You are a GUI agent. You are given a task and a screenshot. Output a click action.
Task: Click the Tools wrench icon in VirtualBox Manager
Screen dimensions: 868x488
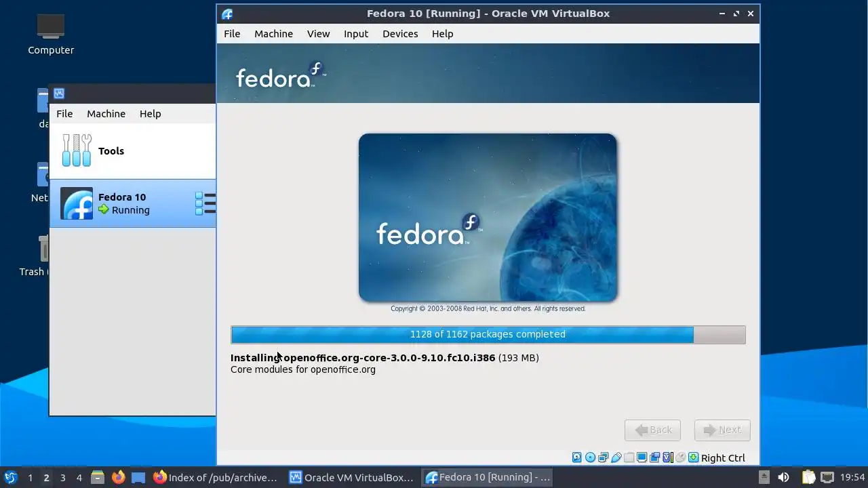77,150
